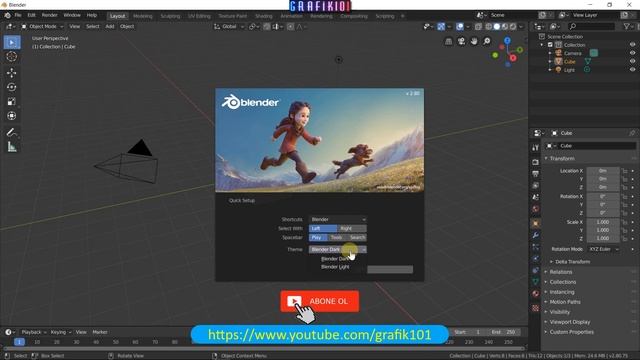The width and height of the screenshot is (640, 360).
Task: Open the Object Data mesh tab
Action: [536, 282]
